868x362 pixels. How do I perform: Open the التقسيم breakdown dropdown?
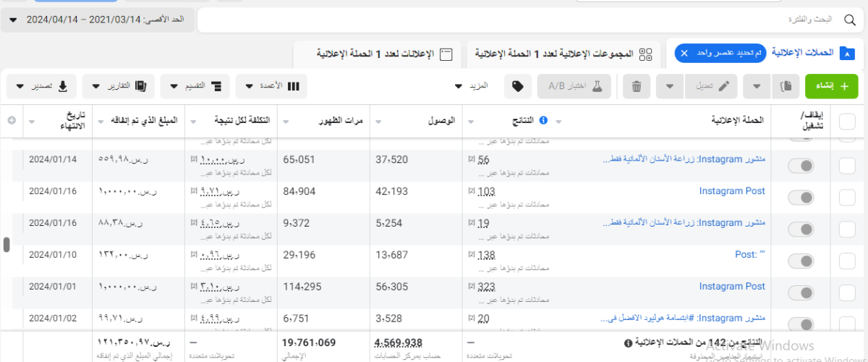195,86
